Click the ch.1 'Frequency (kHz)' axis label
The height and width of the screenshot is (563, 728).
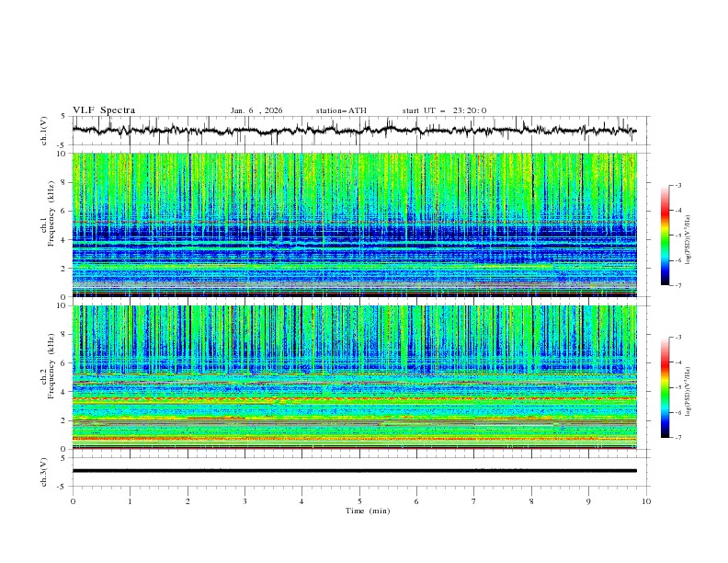click(51, 213)
